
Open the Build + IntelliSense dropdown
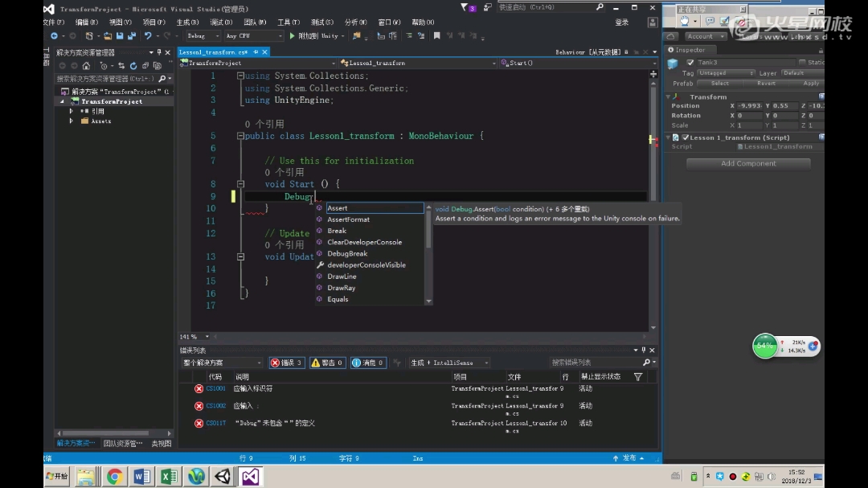[x=449, y=363]
